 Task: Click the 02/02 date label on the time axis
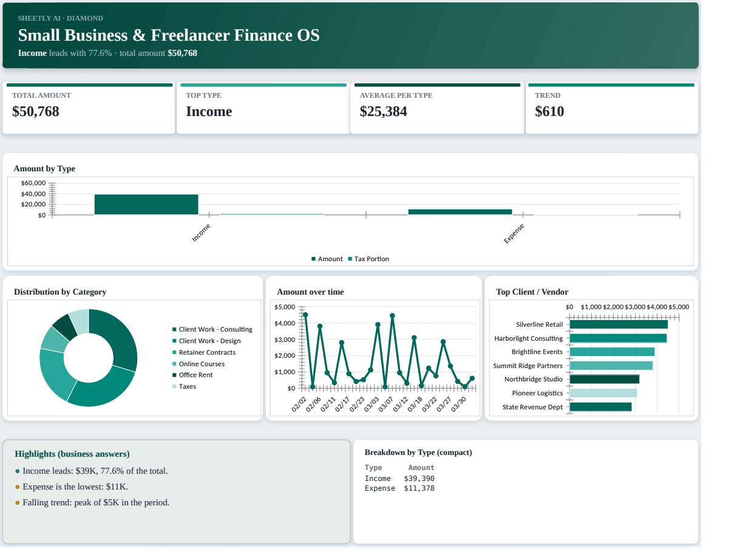click(298, 405)
